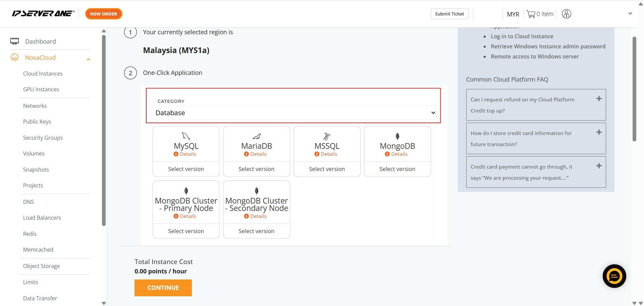
Task: Click the IP ServerOne logo
Action: [x=43, y=14]
